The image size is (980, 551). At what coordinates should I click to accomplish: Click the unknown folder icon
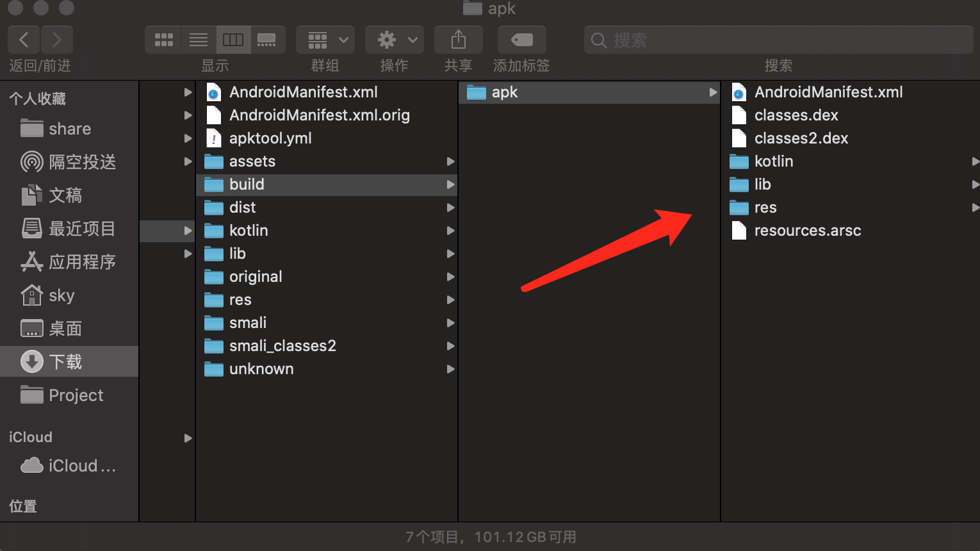(214, 370)
